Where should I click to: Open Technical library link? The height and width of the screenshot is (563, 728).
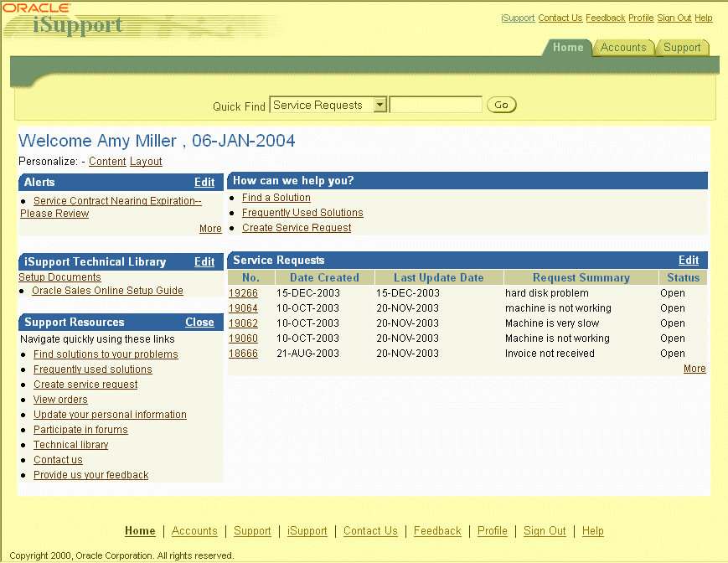[71, 445]
